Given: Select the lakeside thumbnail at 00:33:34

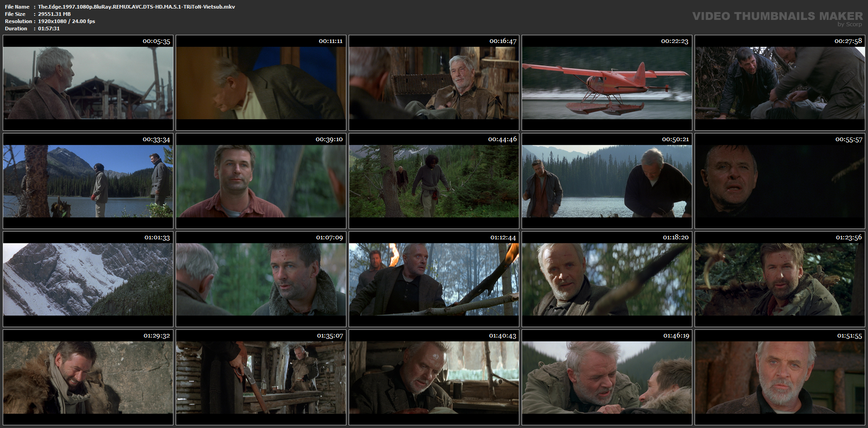Looking at the screenshot, I should [x=88, y=181].
